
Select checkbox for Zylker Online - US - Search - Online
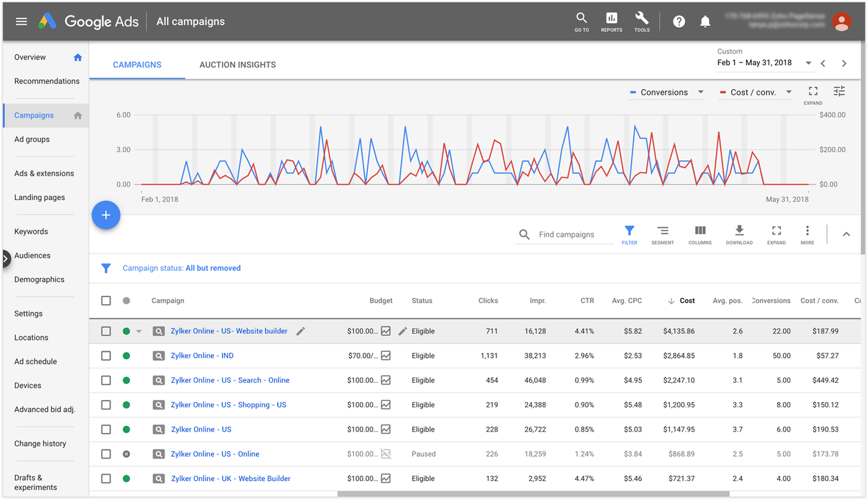106,380
